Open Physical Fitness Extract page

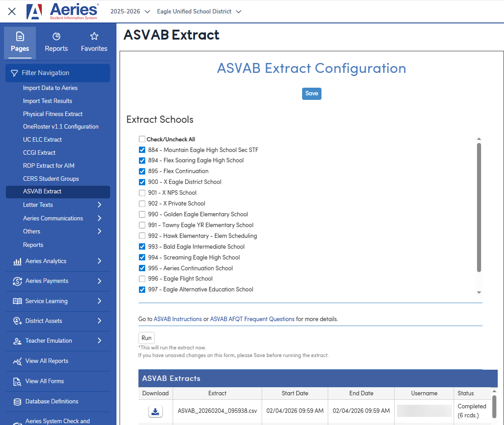[x=53, y=114]
